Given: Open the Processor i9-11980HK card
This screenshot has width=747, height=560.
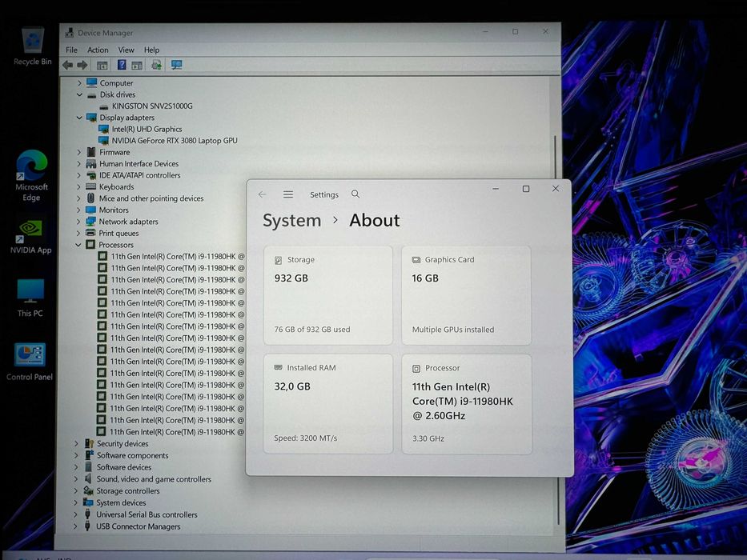Looking at the screenshot, I should click(x=467, y=404).
